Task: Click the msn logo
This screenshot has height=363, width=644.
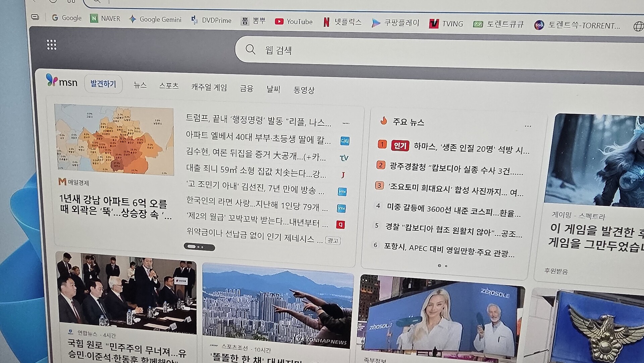Action: [62, 81]
